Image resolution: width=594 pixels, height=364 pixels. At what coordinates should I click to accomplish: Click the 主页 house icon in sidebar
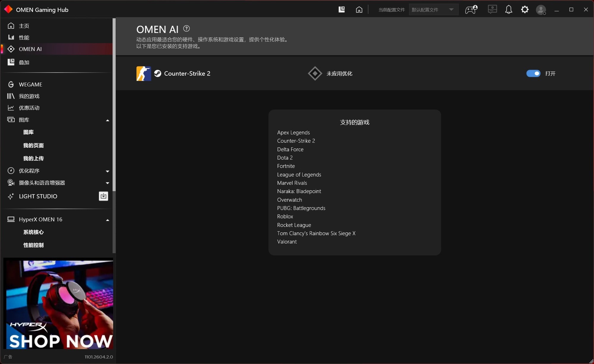tap(11, 26)
